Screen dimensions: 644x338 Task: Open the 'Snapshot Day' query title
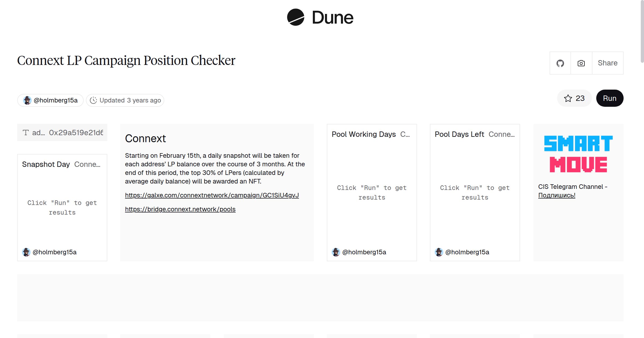point(46,164)
